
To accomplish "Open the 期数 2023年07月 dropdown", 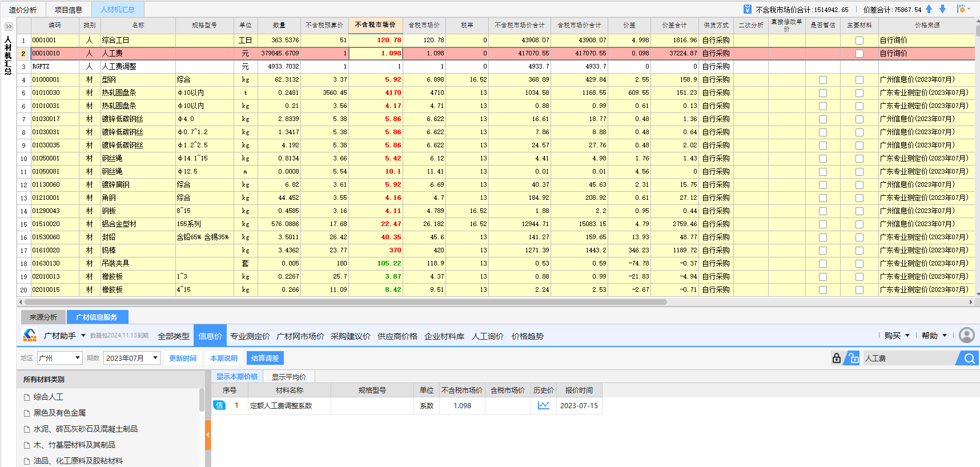I will tap(132, 358).
